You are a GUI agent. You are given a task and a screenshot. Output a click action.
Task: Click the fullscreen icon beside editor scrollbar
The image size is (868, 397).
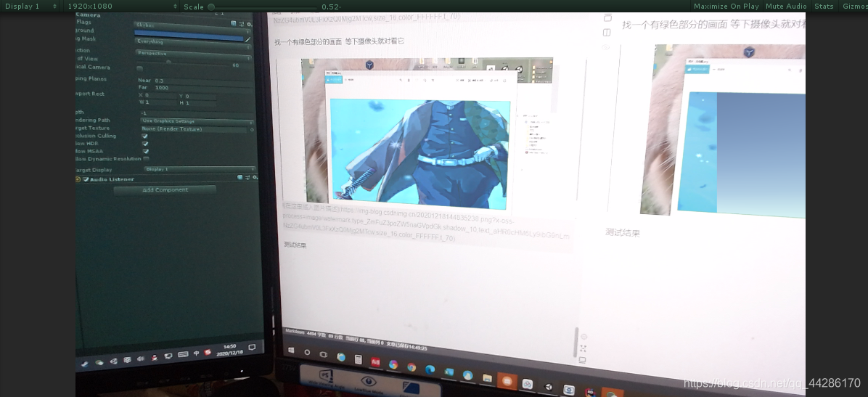tap(583, 348)
